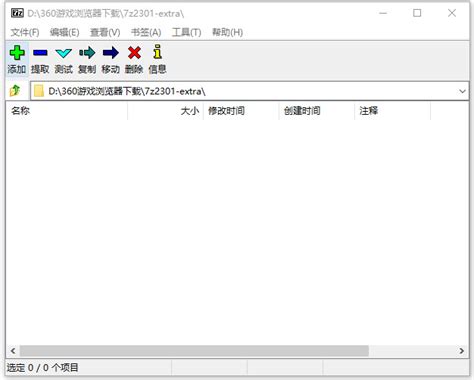474x380 pixels.
Task: Click the Copy (复制) arrow icon
Action: tap(87, 53)
